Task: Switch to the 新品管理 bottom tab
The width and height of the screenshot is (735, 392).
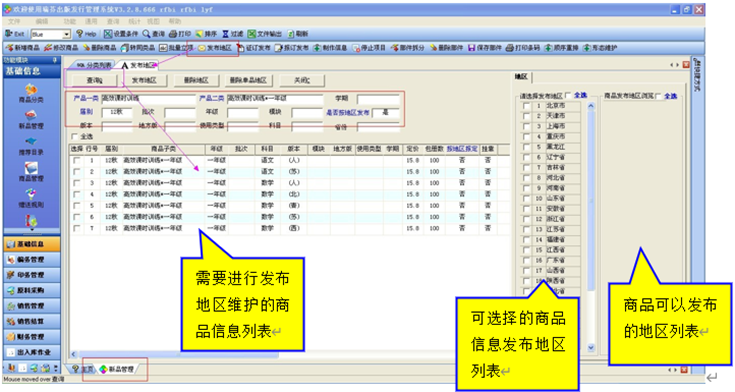Action: tap(118, 369)
